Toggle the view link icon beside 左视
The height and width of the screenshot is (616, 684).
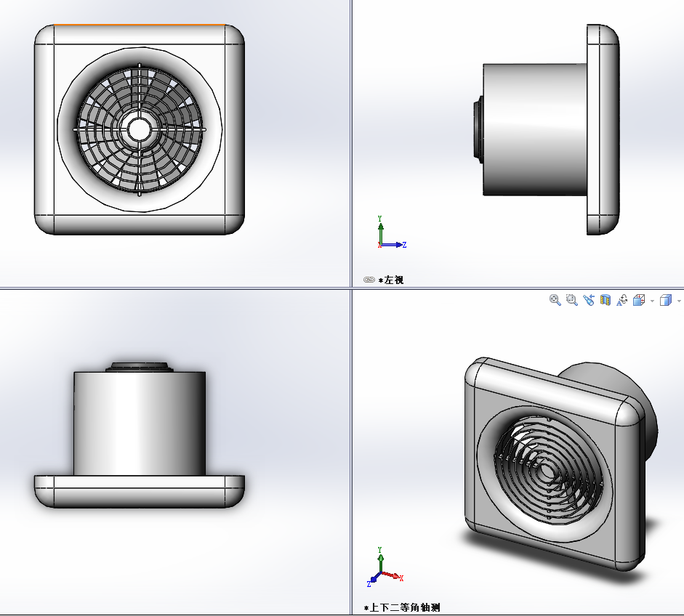(x=369, y=280)
